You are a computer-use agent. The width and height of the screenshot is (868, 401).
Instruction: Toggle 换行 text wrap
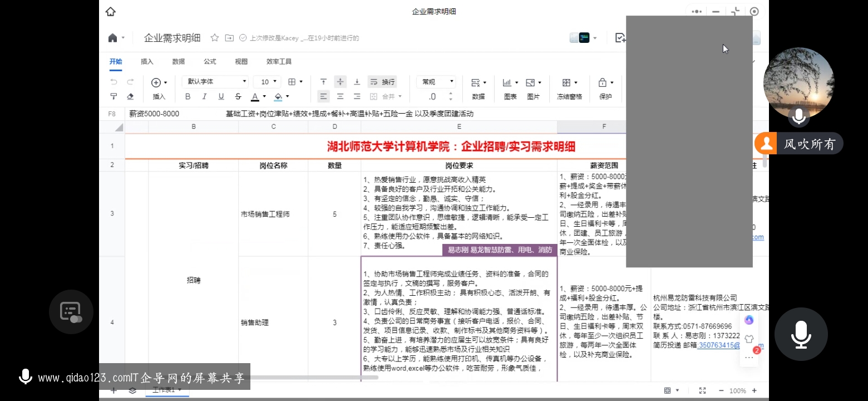click(x=382, y=82)
